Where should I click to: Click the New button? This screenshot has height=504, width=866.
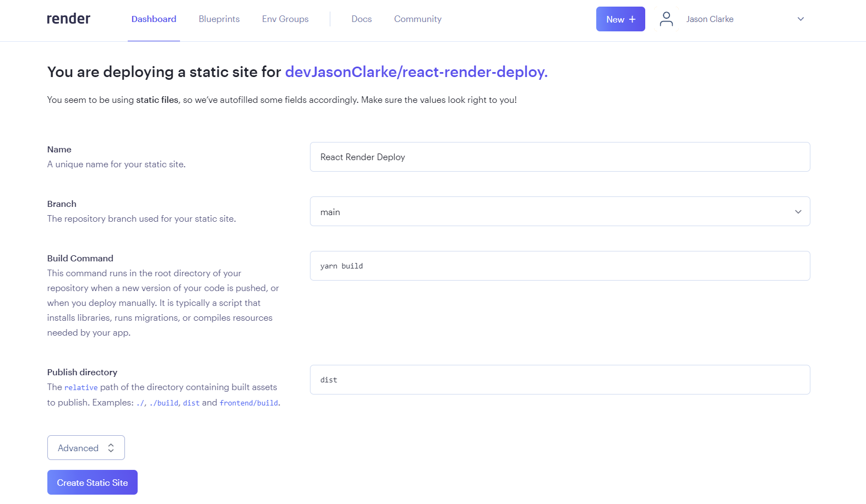(x=620, y=19)
